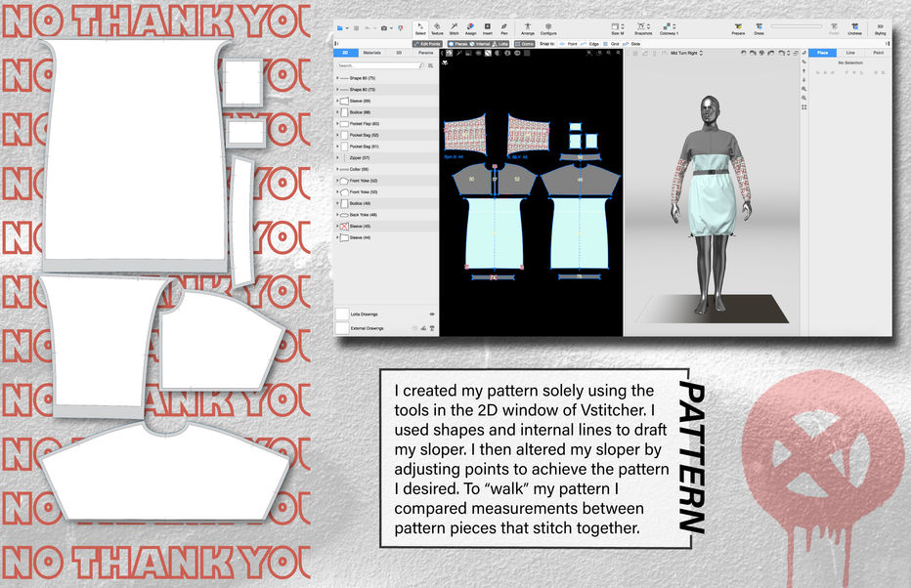Activate the Select tool
This screenshot has height=588, width=911.
pyautogui.click(x=420, y=28)
